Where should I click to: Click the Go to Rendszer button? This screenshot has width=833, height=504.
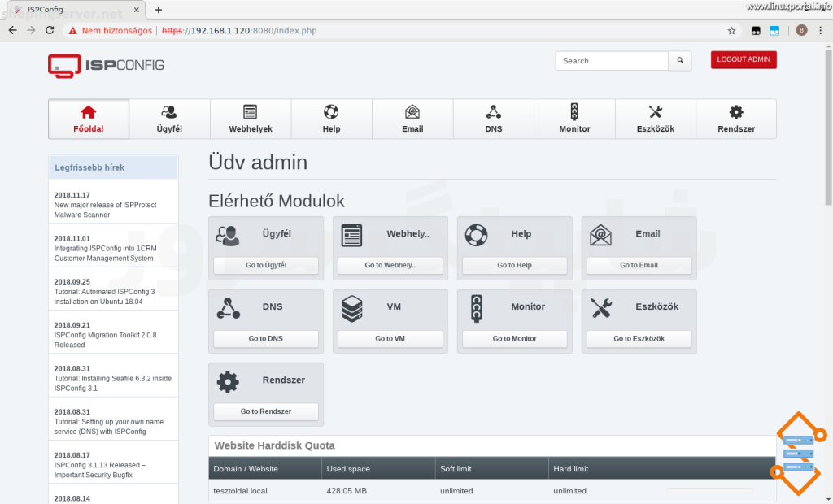(266, 411)
